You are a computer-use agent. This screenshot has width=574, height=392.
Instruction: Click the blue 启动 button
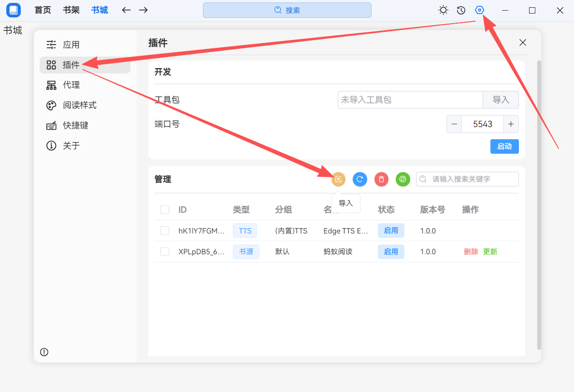tap(504, 146)
